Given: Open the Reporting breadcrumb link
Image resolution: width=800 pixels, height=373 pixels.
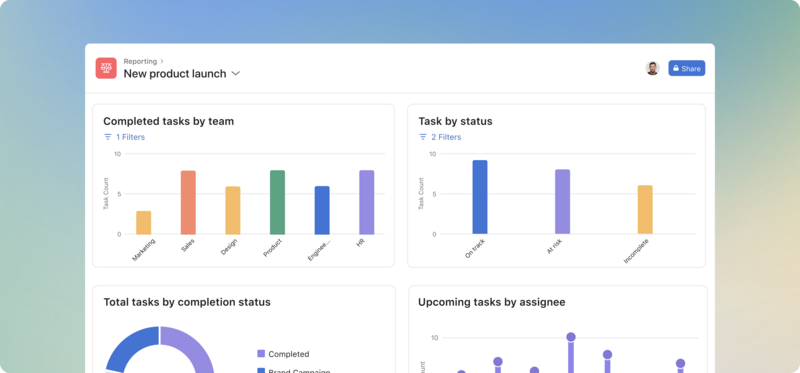Looking at the screenshot, I should (x=140, y=61).
